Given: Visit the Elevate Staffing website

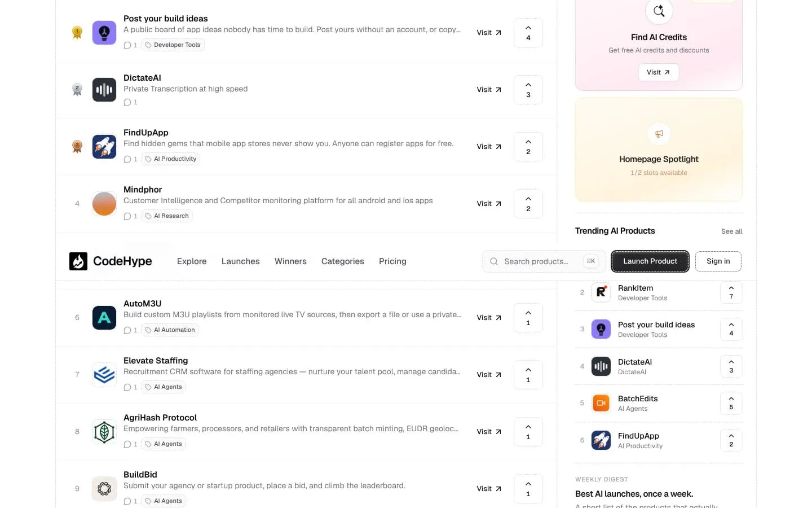Looking at the screenshot, I should 489,375.
